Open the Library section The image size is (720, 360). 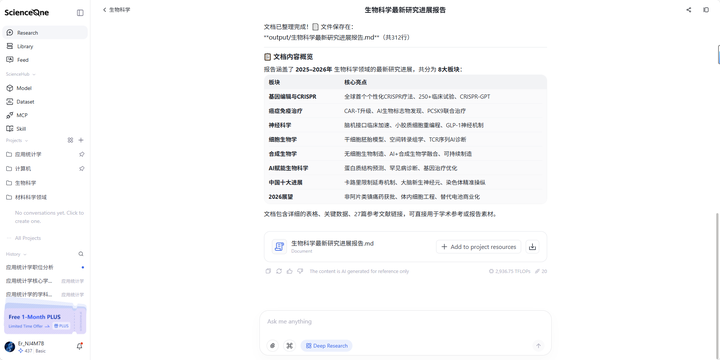coord(45,46)
